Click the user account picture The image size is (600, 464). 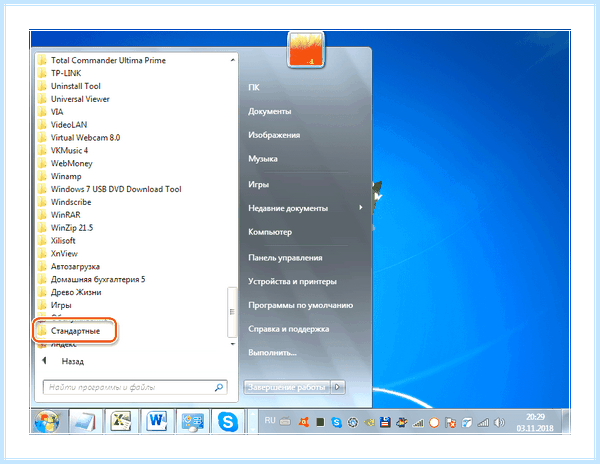(x=306, y=50)
